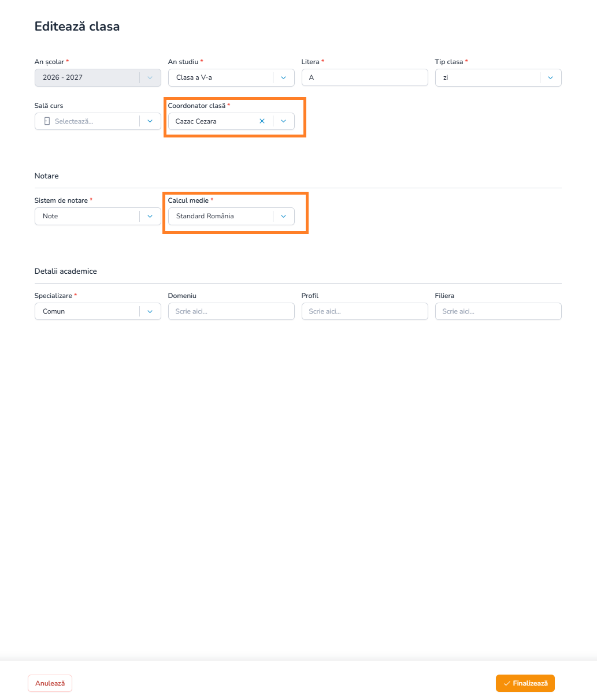Open the Calcul medie dropdown arrow
Screen dimensions: 597x700
283,216
